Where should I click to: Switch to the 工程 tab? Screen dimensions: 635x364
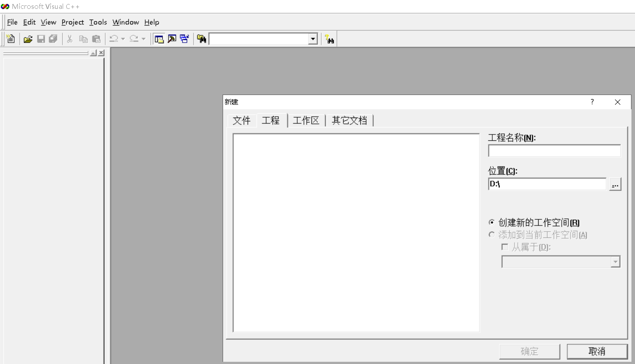[x=271, y=120]
